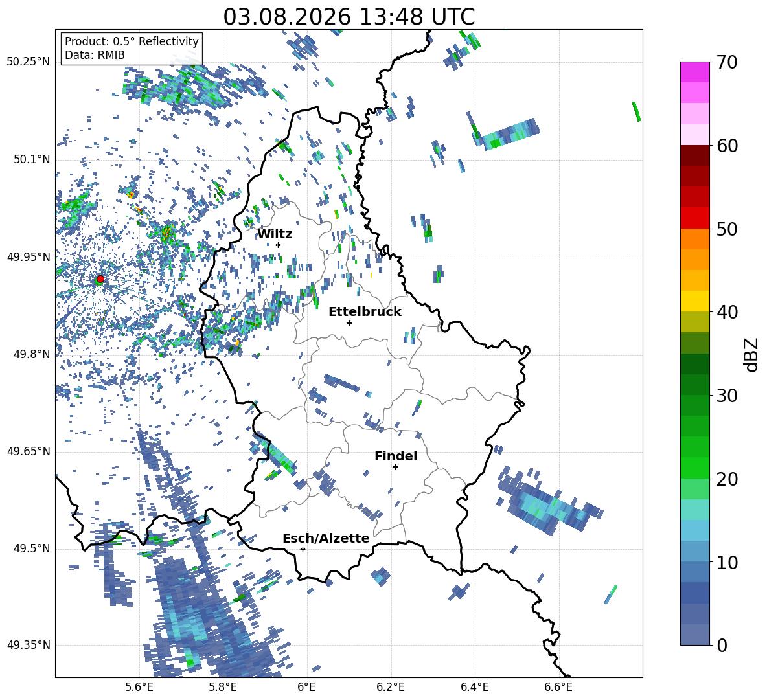Image resolution: width=767 pixels, height=700 pixels.
Task: Click the Wiltz station cross marker
Action: (279, 245)
